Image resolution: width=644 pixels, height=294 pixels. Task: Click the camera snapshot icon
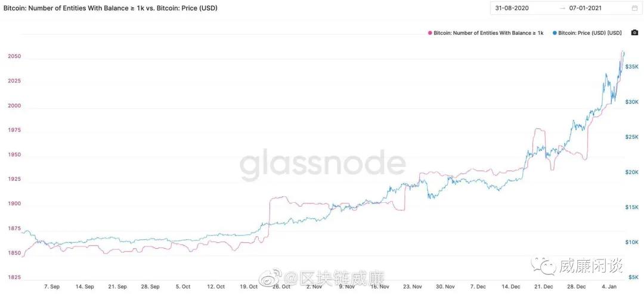pyautogui.click(x=634, y=32)
